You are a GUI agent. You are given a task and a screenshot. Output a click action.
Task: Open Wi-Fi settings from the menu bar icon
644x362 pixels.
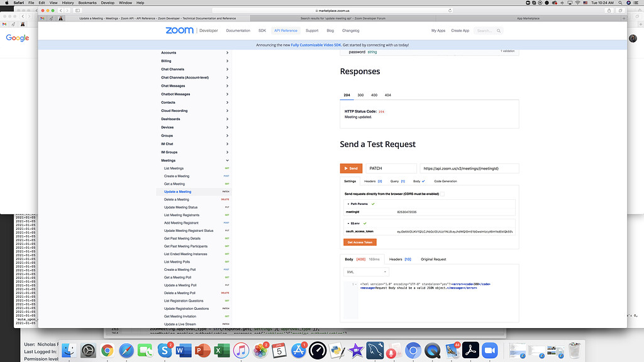pyautogui.click(x=577, y=3)
